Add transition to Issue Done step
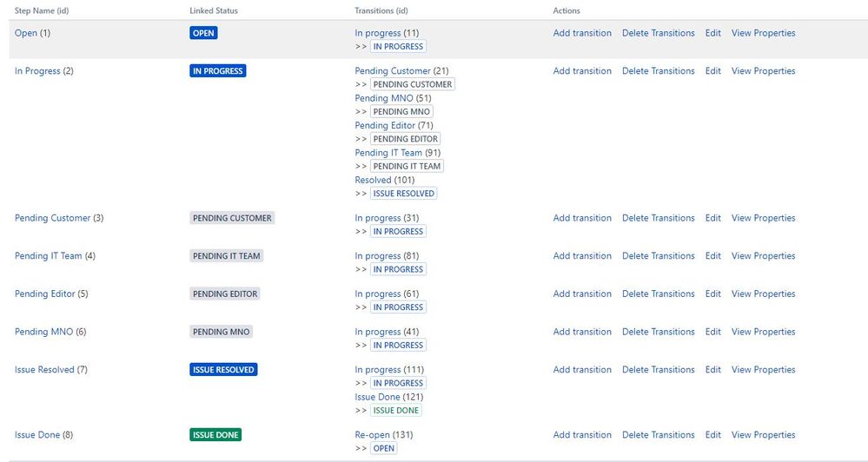Viewport: 868px width, 462px height. [582, 435]
